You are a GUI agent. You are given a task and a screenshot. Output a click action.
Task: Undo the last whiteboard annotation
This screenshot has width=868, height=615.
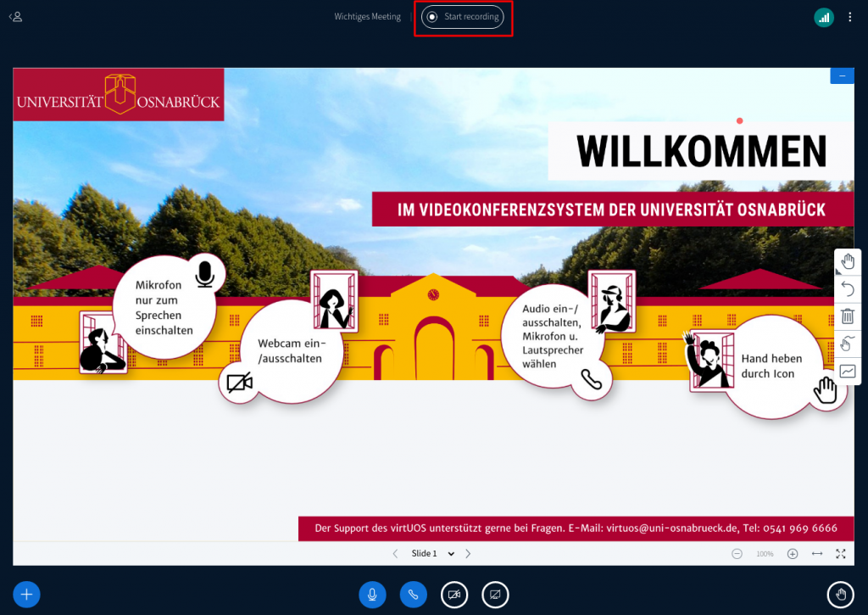(848, 288)
